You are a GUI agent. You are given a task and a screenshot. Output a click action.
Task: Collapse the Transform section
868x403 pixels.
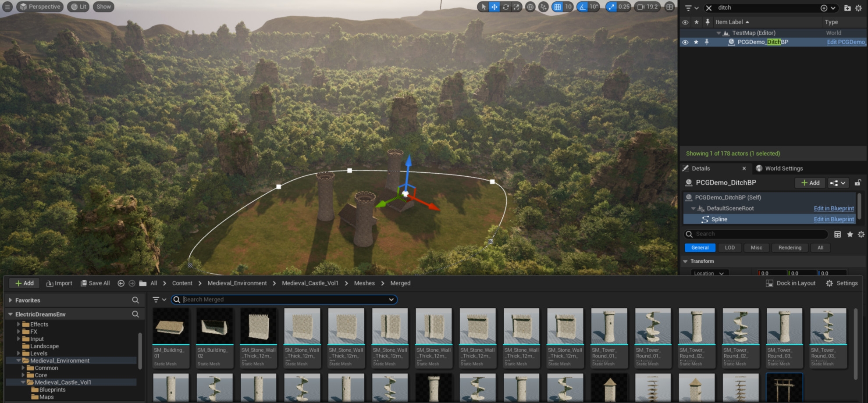pos(685,261)
